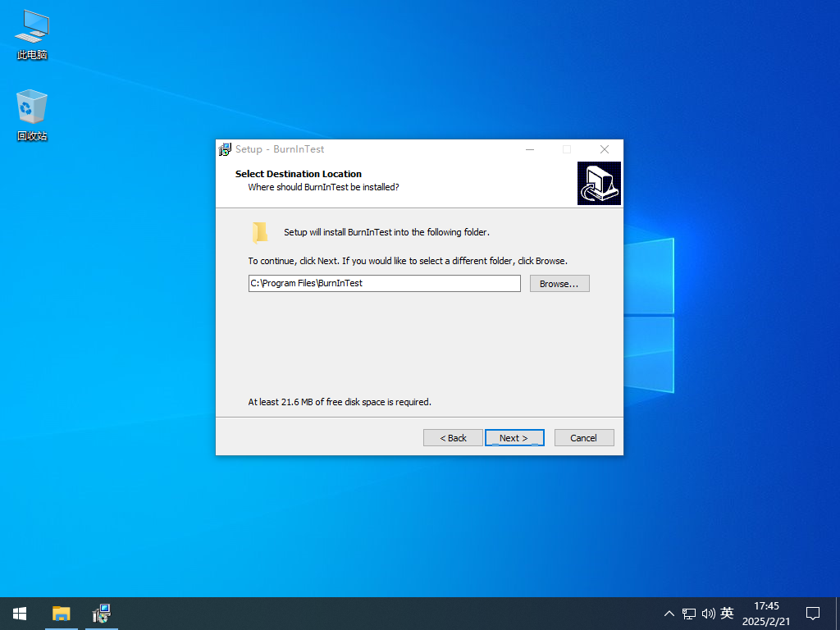Open Browse to pick a folder

click(559, 283)
